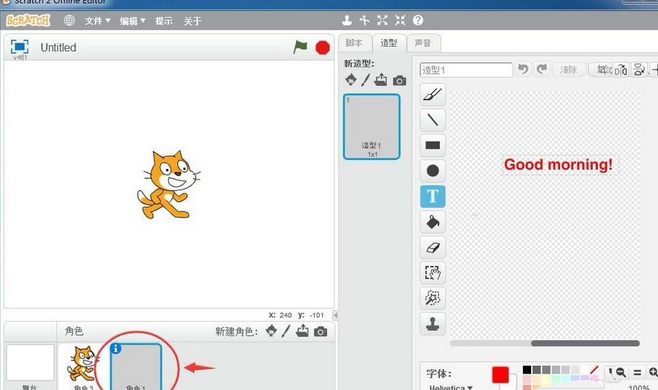Select the Ellipse tool

point(433,171)
